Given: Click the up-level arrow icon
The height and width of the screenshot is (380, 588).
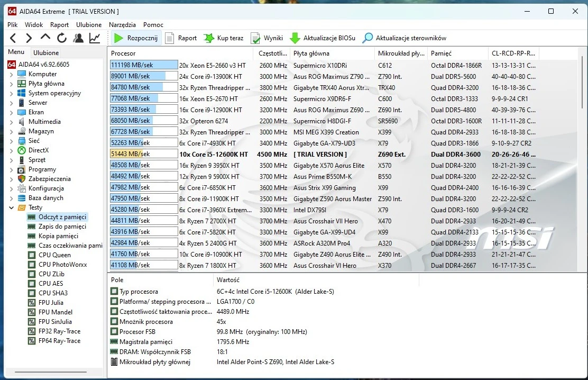Looking at the screenshot, I should pos(45,38).
